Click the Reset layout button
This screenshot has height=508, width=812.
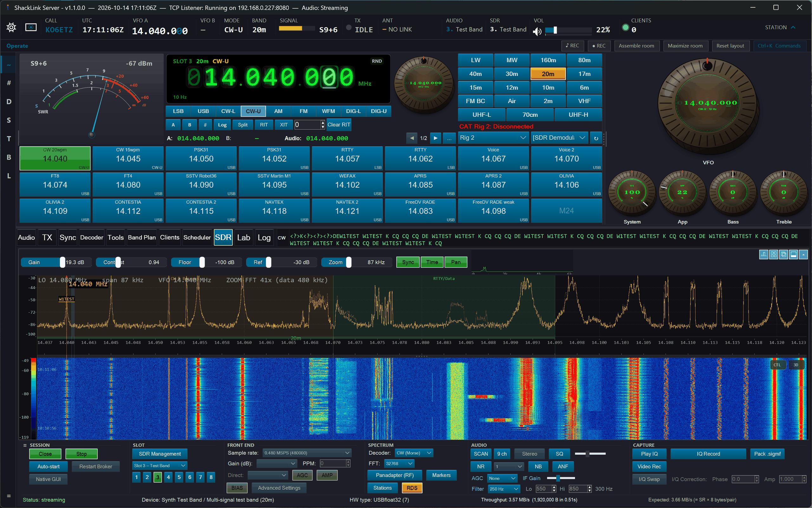[x=730, y=46]
